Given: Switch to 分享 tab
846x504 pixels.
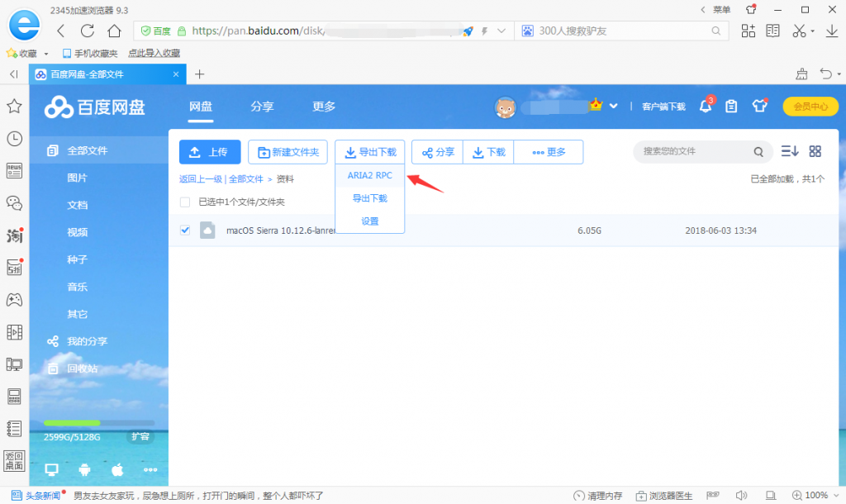Looking at the screenshot, I should (x=262, y=107).
